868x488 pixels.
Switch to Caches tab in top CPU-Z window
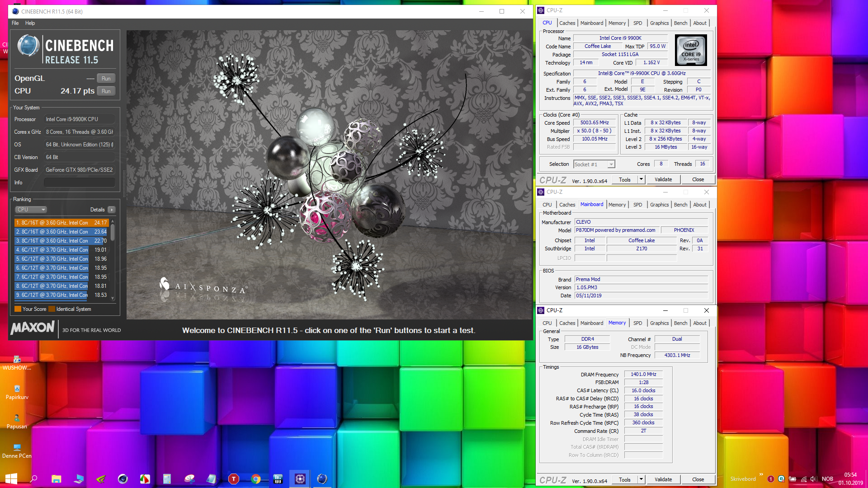coord(567,23)
